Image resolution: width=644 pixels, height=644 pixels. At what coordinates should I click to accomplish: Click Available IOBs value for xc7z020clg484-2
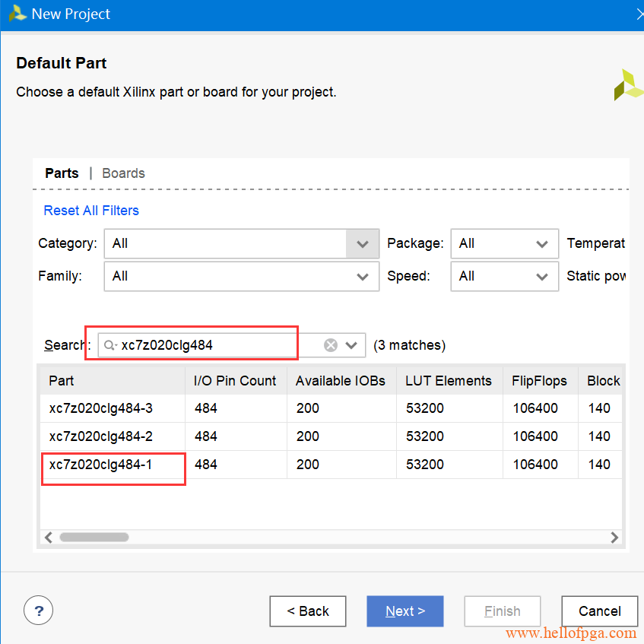coord(308,436)
